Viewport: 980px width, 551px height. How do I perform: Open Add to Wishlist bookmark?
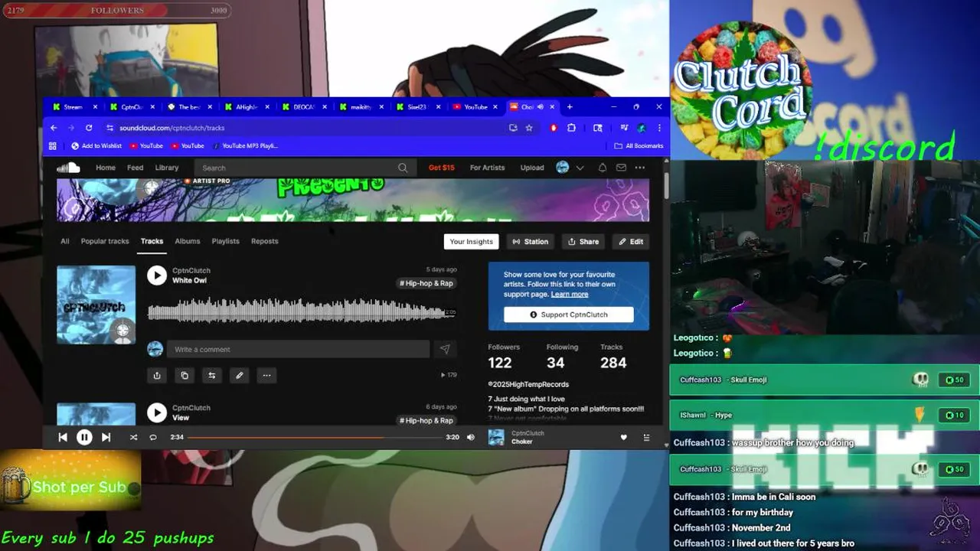pyautogui.click(x=96, y=145)
